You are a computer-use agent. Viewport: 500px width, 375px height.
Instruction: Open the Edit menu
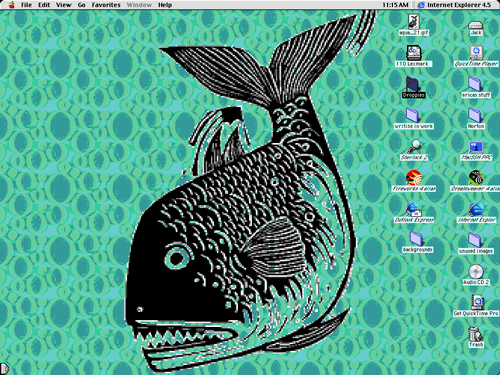tap(44, 5)
